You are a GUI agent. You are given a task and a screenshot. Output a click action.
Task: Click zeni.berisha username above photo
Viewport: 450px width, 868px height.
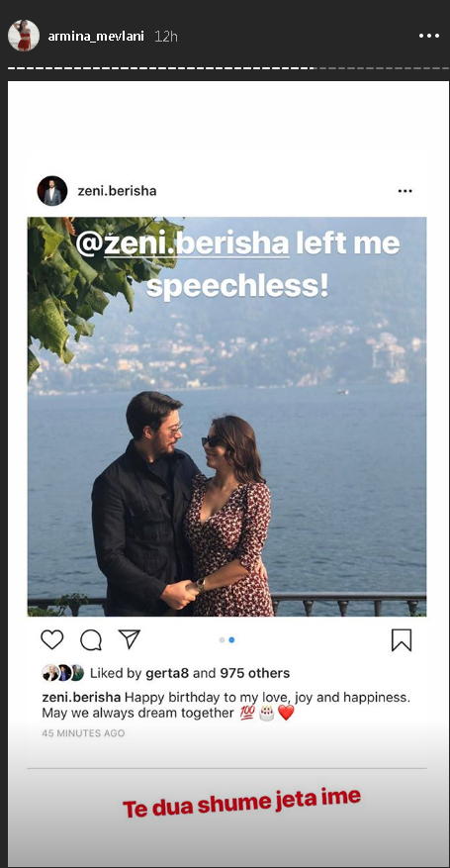(x=117, y=191)
